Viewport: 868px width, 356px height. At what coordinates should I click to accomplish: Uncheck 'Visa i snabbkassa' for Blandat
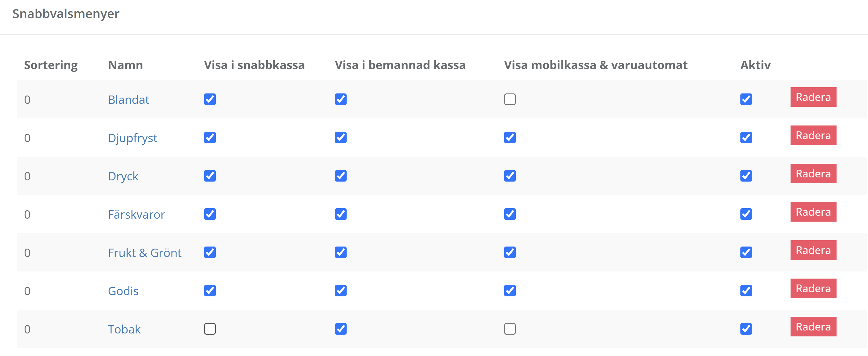(210, 99)
